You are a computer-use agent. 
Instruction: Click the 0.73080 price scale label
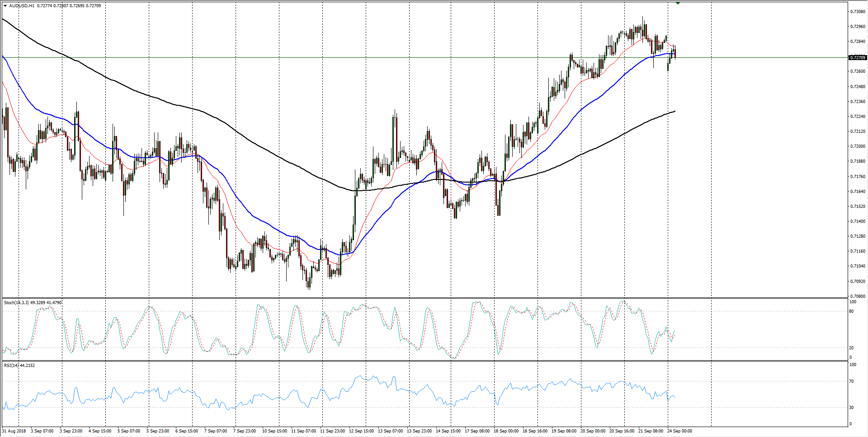click(858, 11)
